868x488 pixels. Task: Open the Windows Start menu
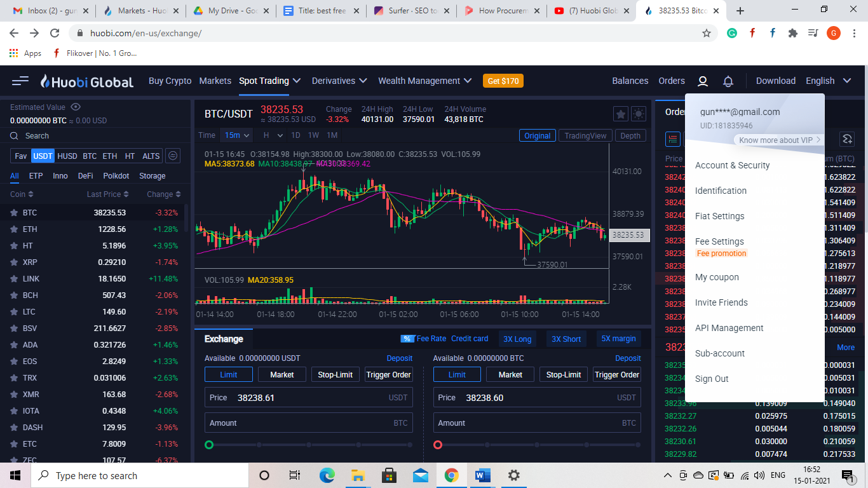pyautogui.click(x=15, y=475)
